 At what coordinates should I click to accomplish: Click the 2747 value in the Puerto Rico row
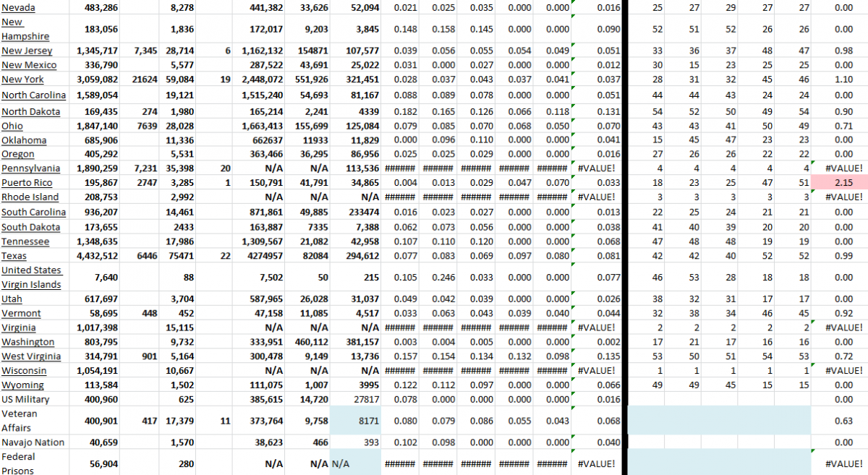click(146, 182)
